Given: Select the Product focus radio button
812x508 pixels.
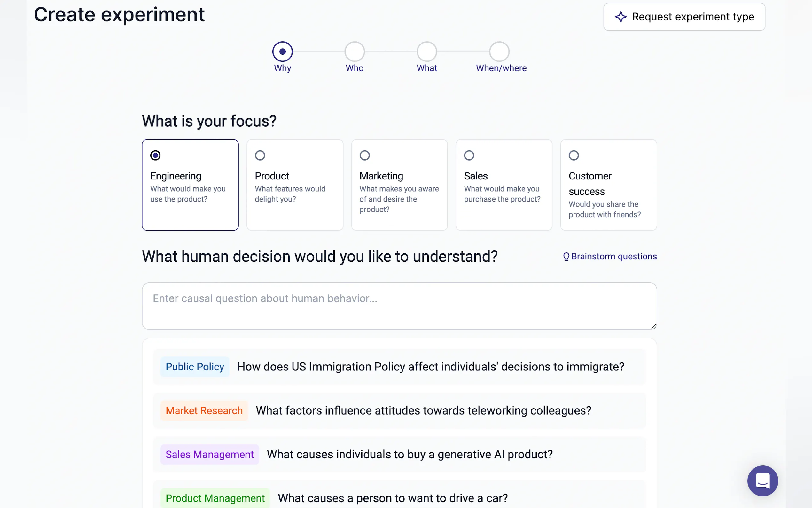Looking at the screenshot, I should pos(260,155).
